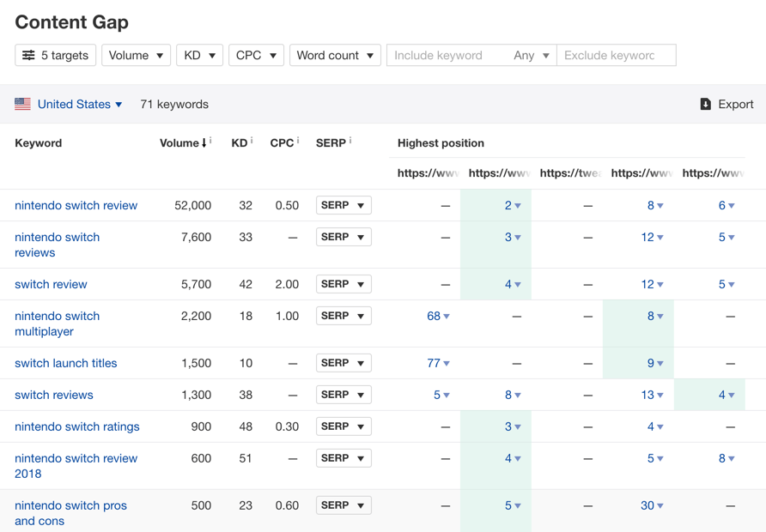Focus the Exclude keyword input field
This screenshot has width=766, height=532.
pos(617,55)
